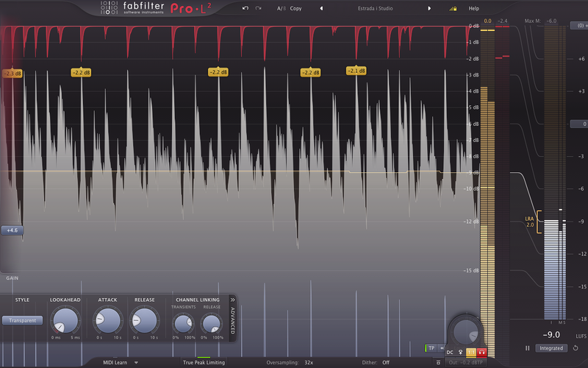
Task: Load the next preset using the right arrow
Action: click(429, 8)
